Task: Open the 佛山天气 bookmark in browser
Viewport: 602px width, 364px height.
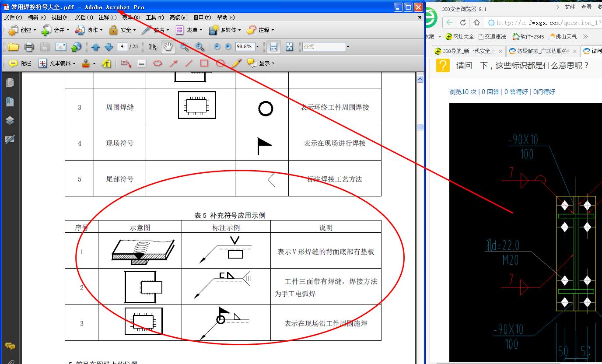Action: 563,37
